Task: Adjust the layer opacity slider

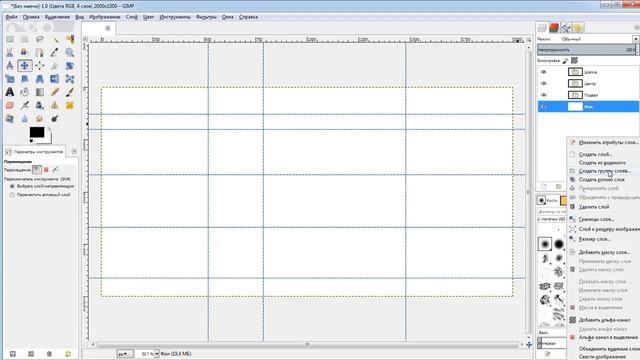Action: coord(586,49)
